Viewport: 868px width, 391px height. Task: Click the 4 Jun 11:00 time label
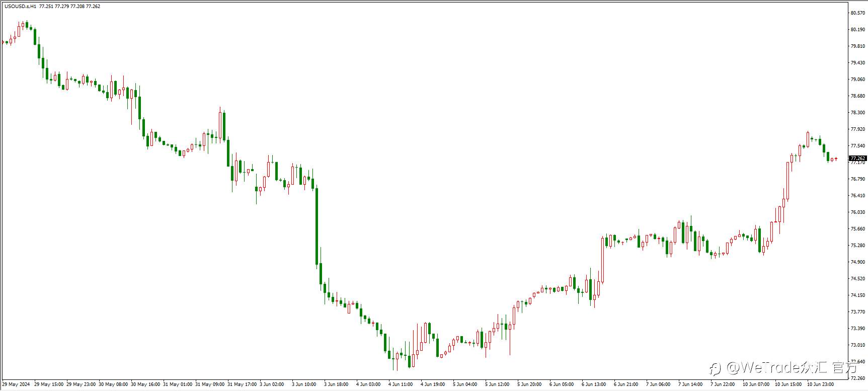[x=401, y=384]
